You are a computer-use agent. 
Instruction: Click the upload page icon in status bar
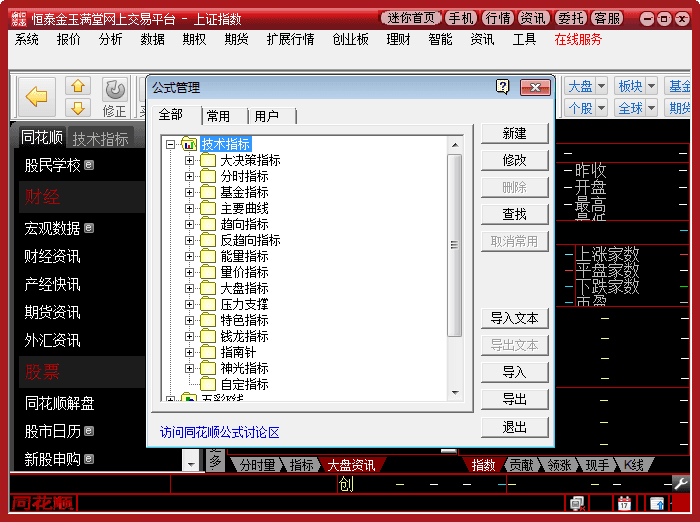point(657,503)
